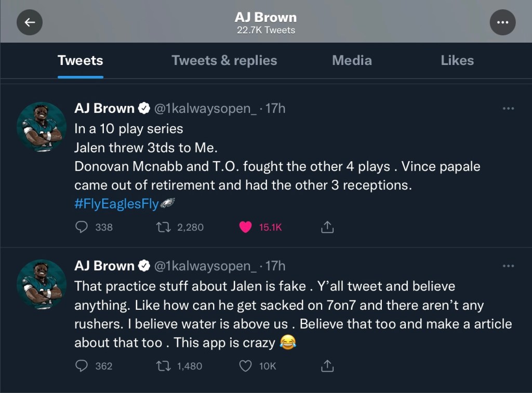This screenshot has width=532, height=393.
Task: Switch to the Tweets & replies tab
Action: (224, 60)
